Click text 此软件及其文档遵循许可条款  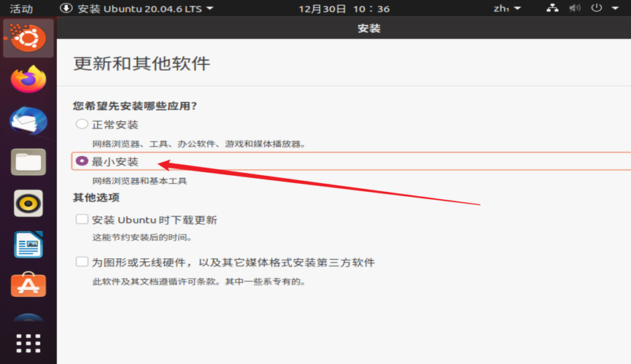pyautogui.click(x=154, y=282)
